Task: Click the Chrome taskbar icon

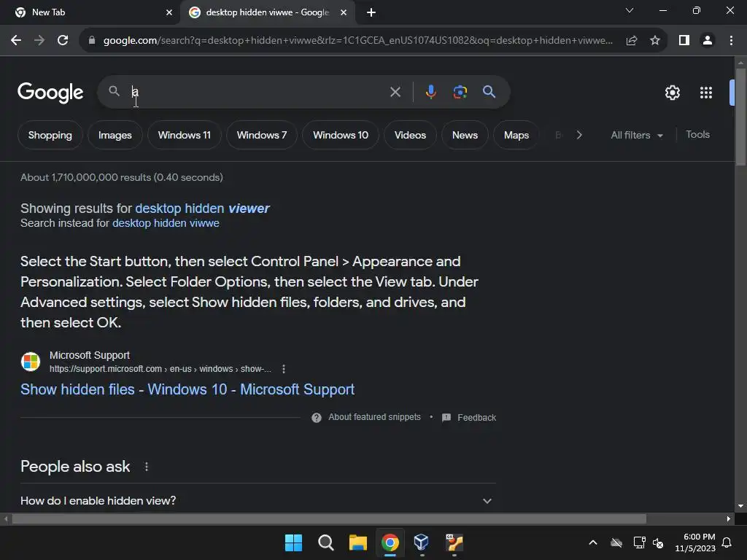Action: click(390, 542)
